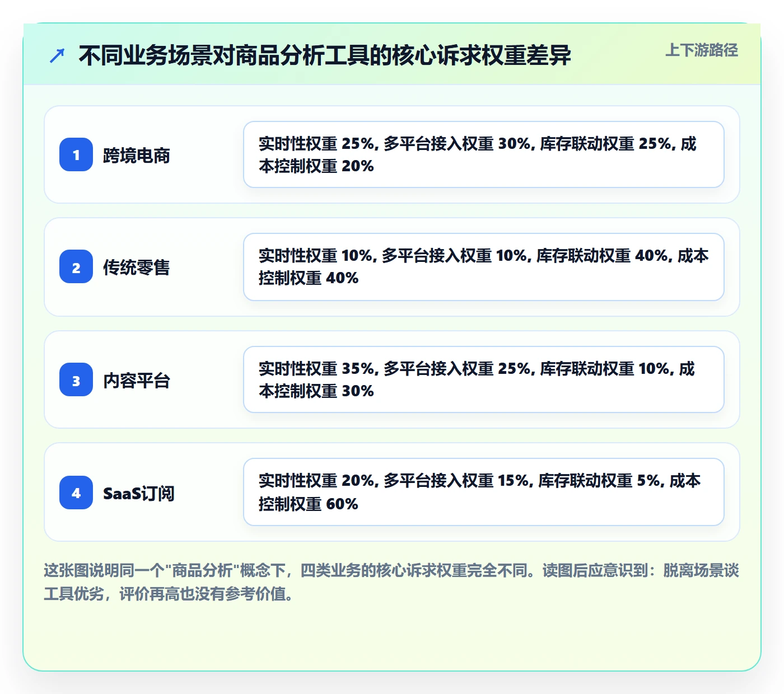784x694 pixels.
Task: Click the title 不同业务场景对商品分析工具的核心诉求权重差异
Action: (325, 55)
